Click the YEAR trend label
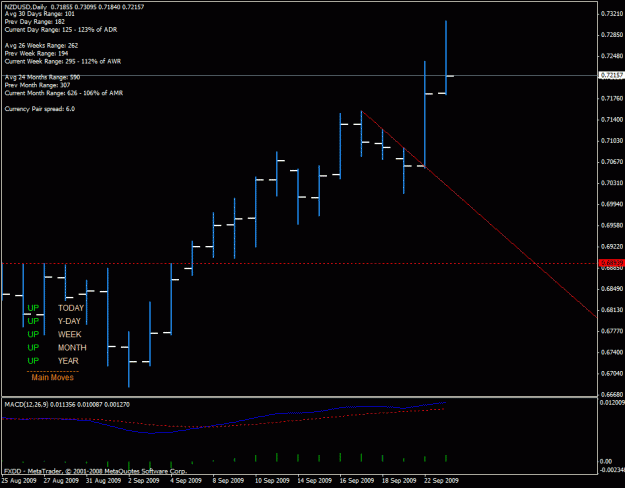Image resolution: width=625 pixels, height=488 pixels. pyautogui.click(x=68, y=361)
